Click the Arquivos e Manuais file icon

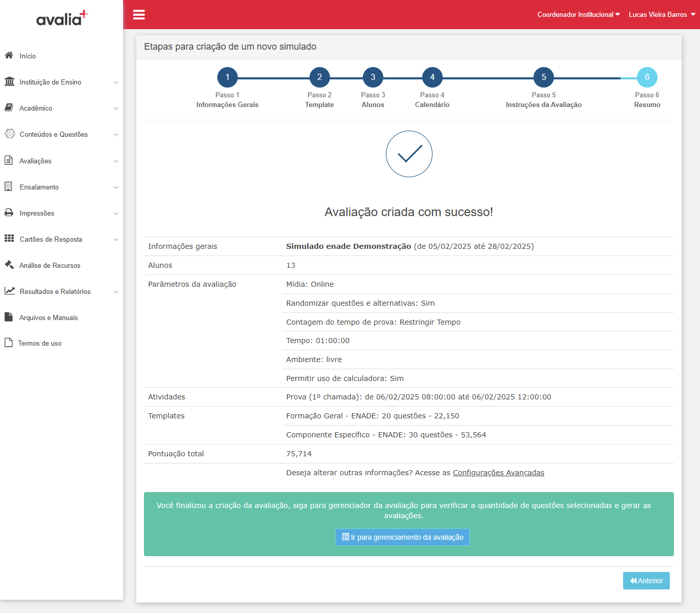point(8,317)
